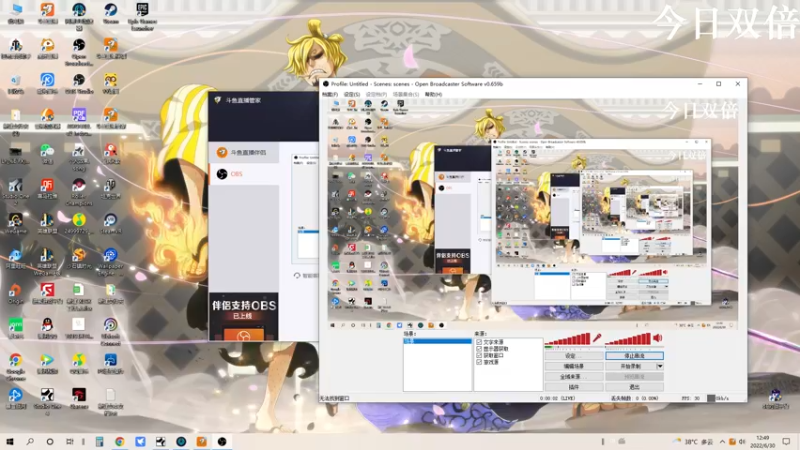Open 场景集合(S) menu in OBS
Viewport: 800px width, 450px height.
point(406,94)
